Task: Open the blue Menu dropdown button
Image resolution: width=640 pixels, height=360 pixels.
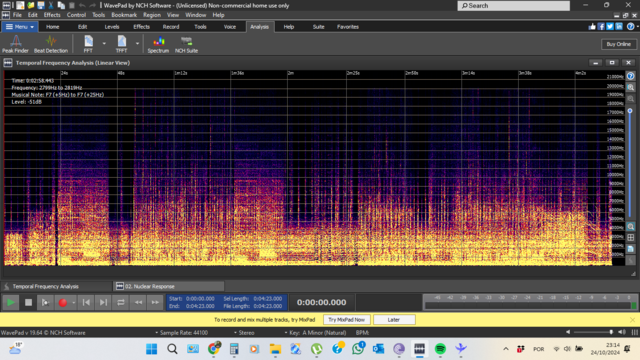Action: pyautogui.click(x=20, y=27)
